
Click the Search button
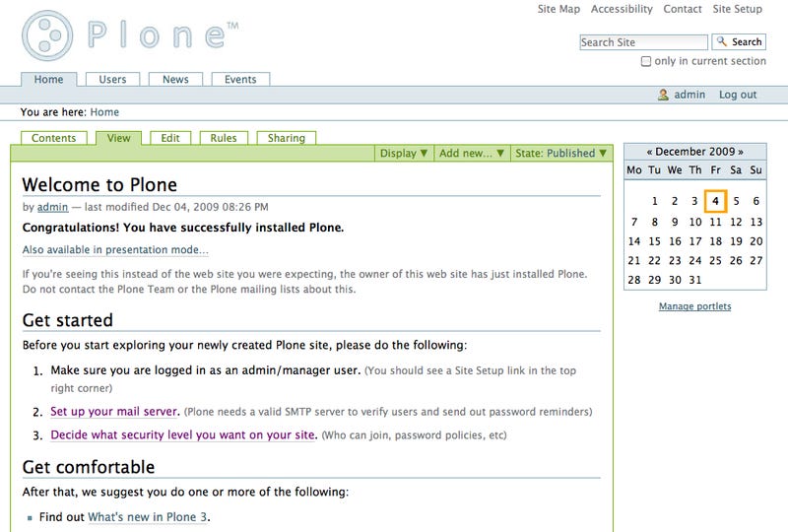pos(739,41)
